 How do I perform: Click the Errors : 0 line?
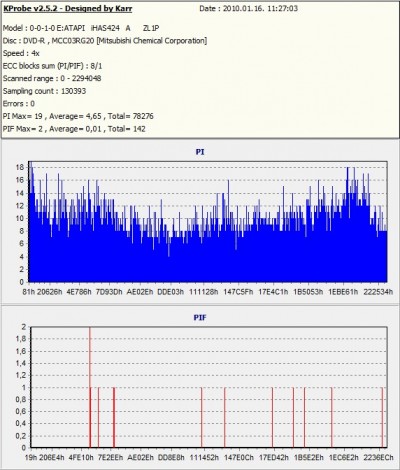click(x=19, y=104)
